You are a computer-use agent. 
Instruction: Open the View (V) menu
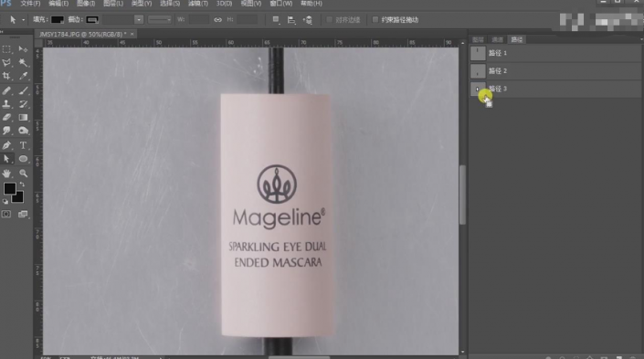pyautogui.click(x=251, y=4)
